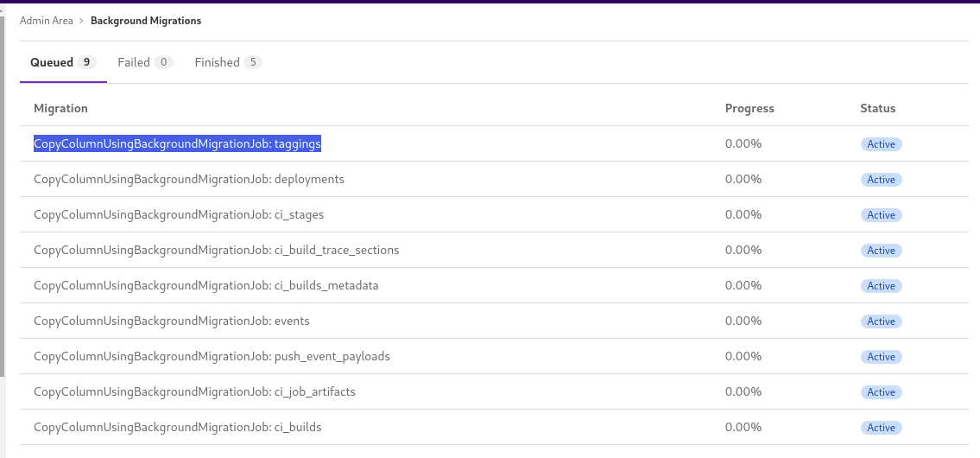Click the breadcrumb chevron separator after Admin Area
980x458 pixels.
[81, 21]
